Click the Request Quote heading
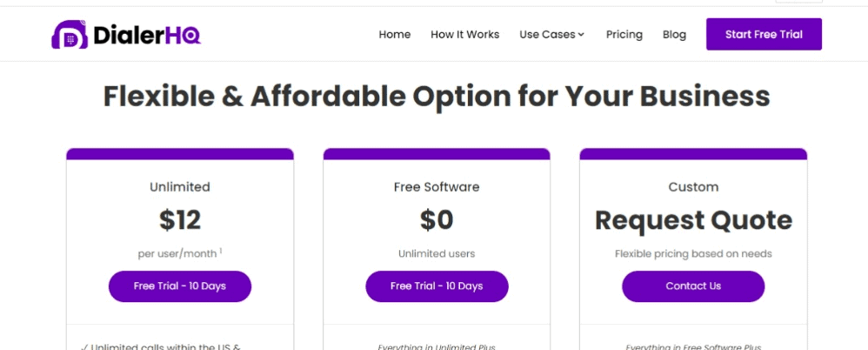 pyautogui.click(x=694, y=220)
